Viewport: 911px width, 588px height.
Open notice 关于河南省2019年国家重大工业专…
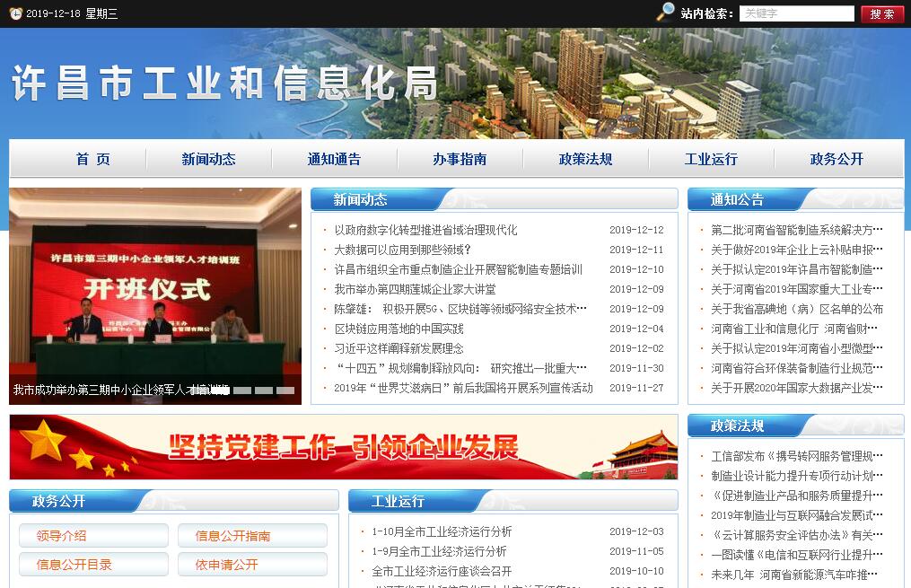796,289
